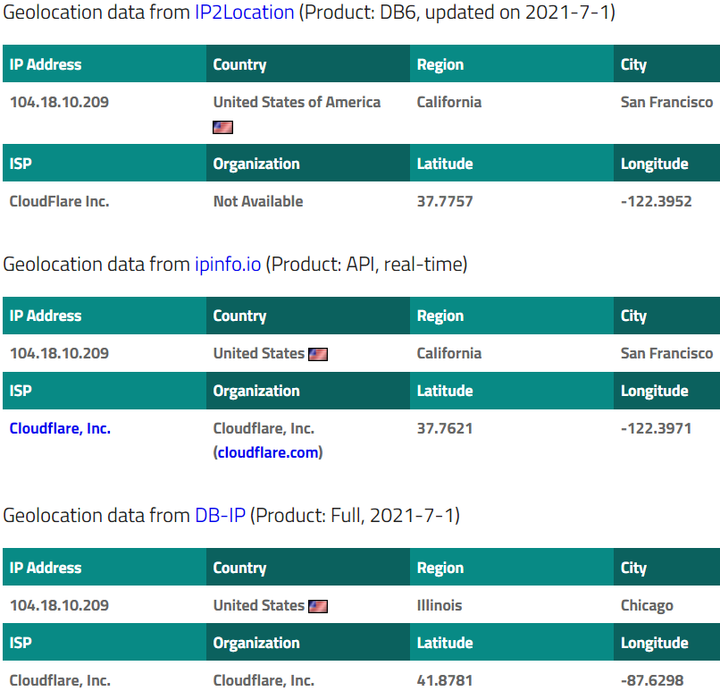Click Cloudflare, Inc. ISP in DB-IP table
The image size is (720, 691).
coord(60,680)
